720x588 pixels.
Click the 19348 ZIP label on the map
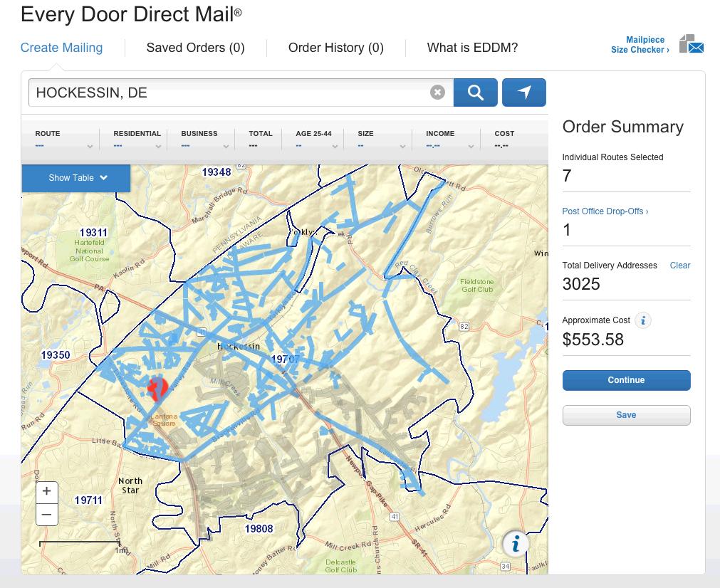[216, 172]
